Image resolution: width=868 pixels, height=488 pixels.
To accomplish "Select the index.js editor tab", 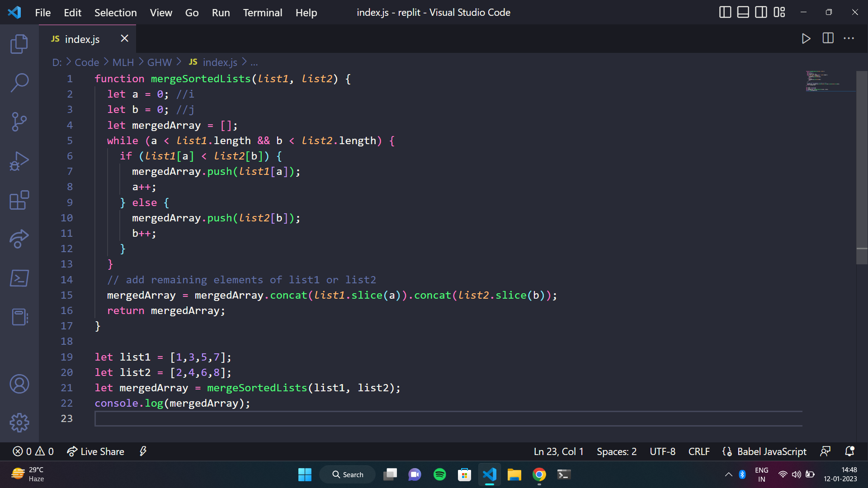I will [x=82, y=39].
